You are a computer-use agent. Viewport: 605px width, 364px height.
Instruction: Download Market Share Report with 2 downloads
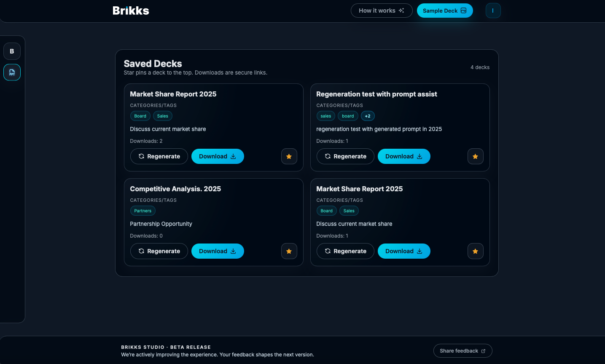218,156
